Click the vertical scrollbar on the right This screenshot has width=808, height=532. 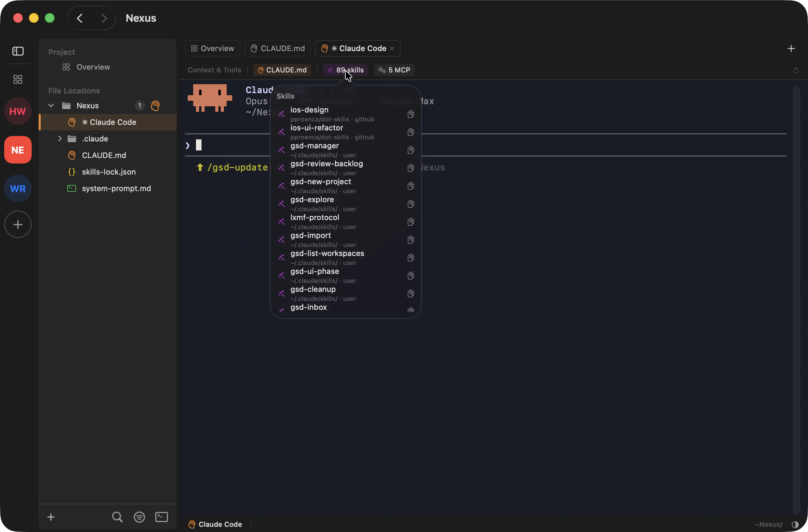(797, 207)
